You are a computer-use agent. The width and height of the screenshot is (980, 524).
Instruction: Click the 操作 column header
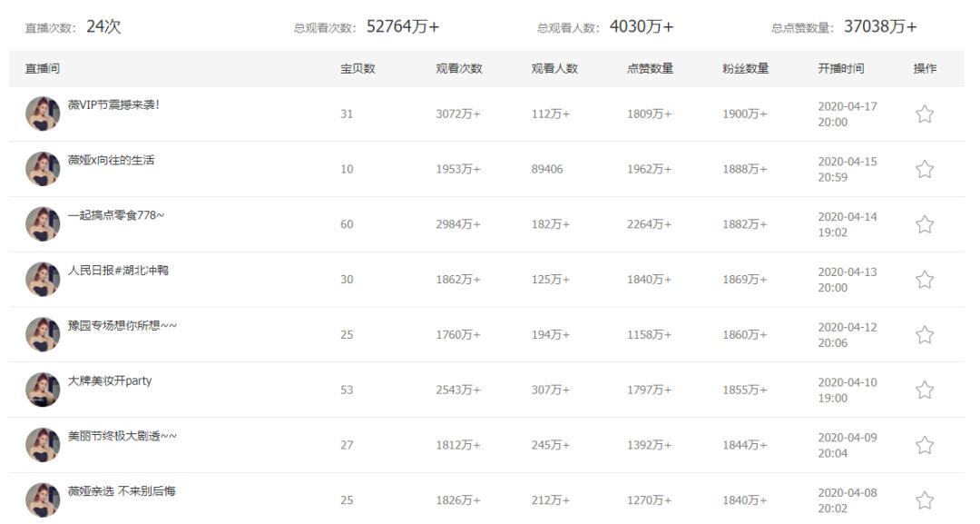pyautogui.click(x=925, y=68)
